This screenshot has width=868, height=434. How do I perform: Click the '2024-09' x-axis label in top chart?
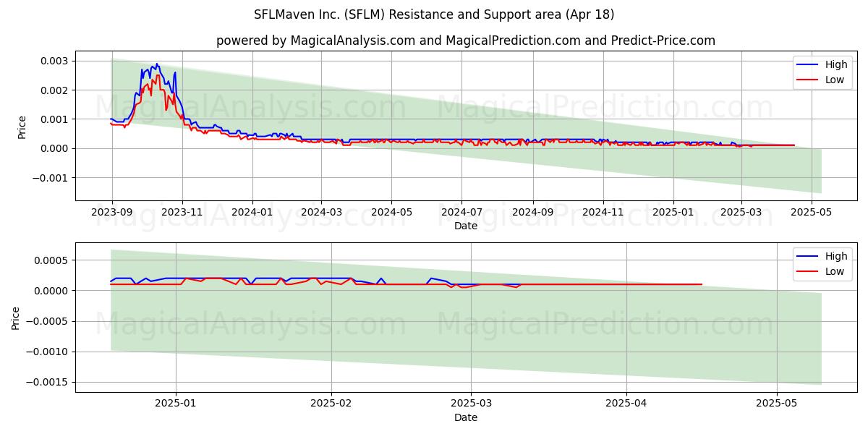coord(533,212)
